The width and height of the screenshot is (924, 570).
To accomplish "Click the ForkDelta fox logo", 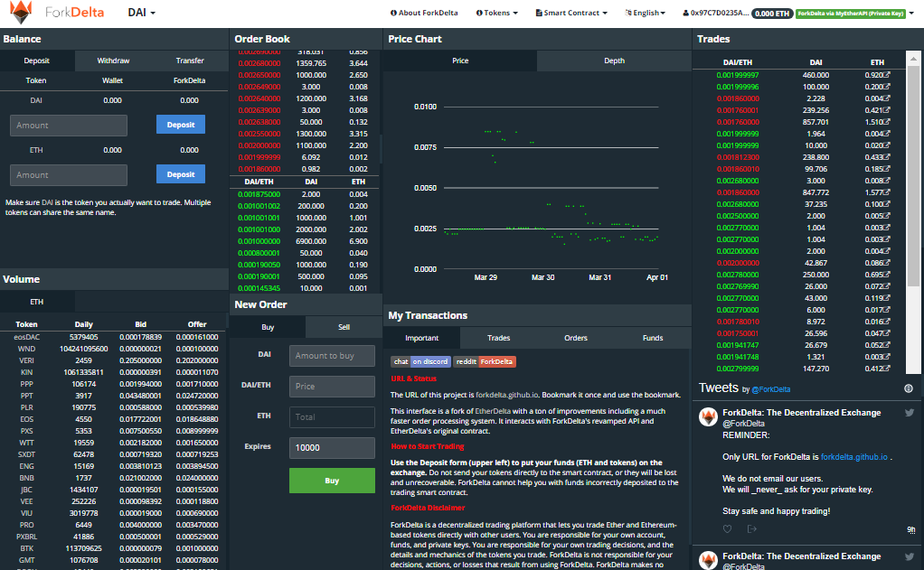I will pos(21,13).
